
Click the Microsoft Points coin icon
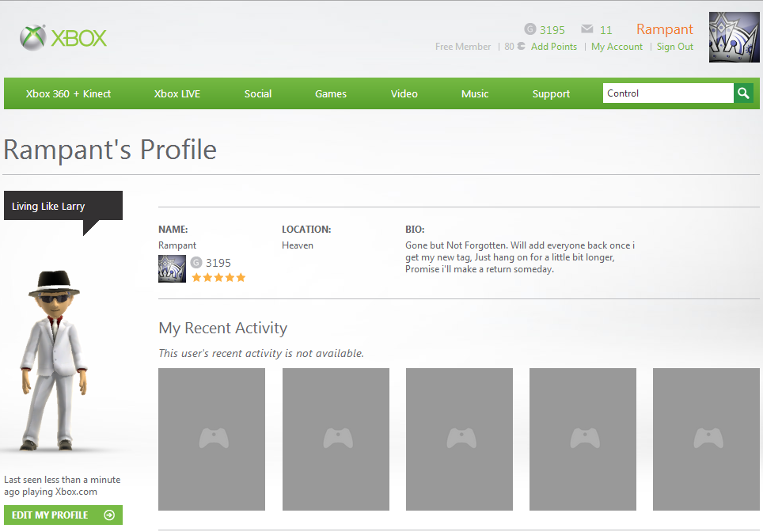[521, 46]
